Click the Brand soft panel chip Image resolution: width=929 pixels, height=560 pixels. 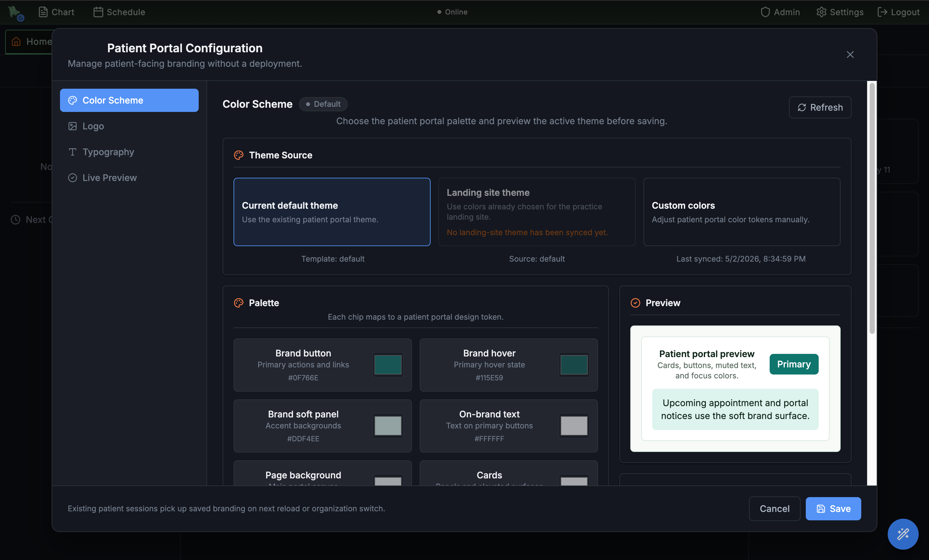click(x=322, y=426)
